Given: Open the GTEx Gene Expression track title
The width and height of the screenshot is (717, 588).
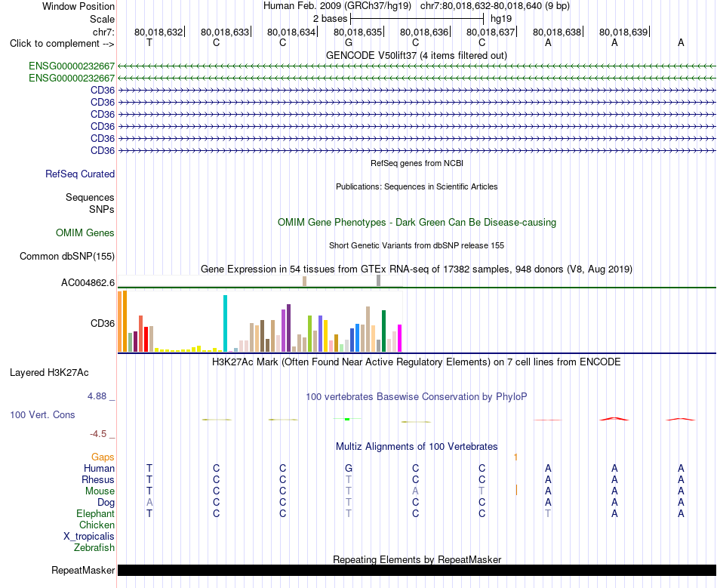Looking at the screenshot, I should click(x=417, y=269).
